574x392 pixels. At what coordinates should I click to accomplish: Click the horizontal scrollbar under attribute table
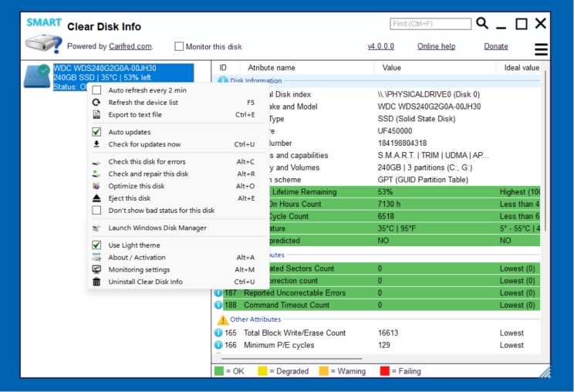pos(290,359)
